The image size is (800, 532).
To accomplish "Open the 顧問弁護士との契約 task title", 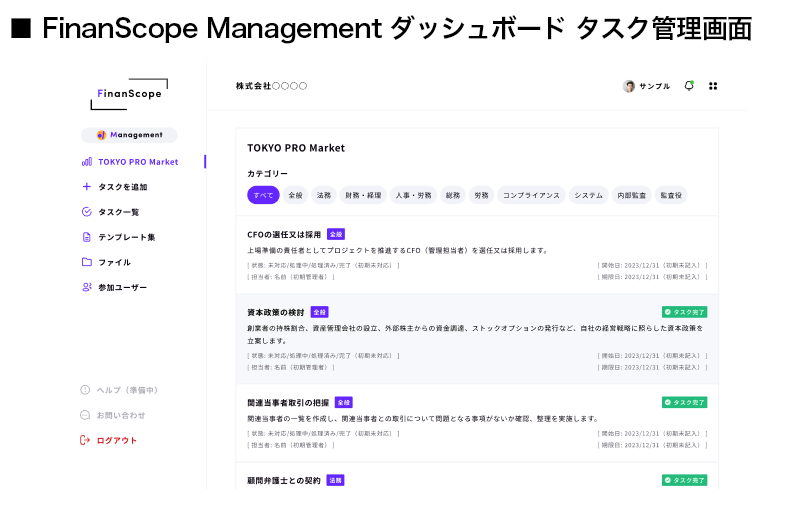I will point(284,480).
